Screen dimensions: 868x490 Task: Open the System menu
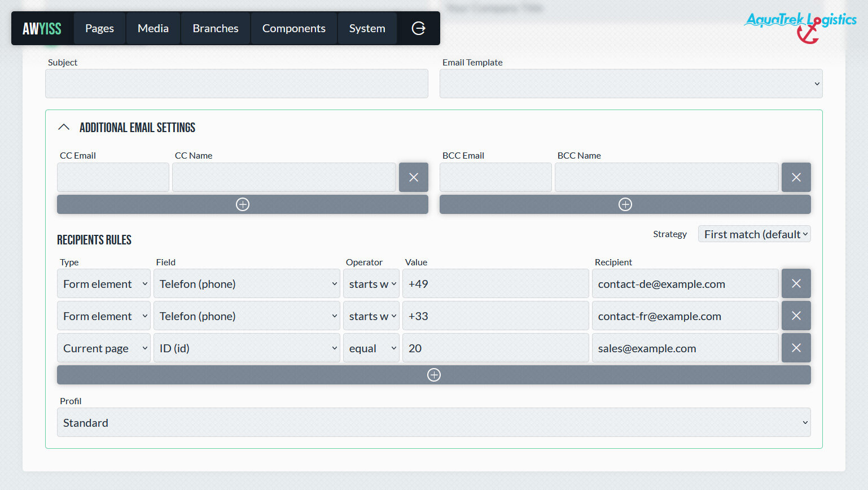click(367, 28)
